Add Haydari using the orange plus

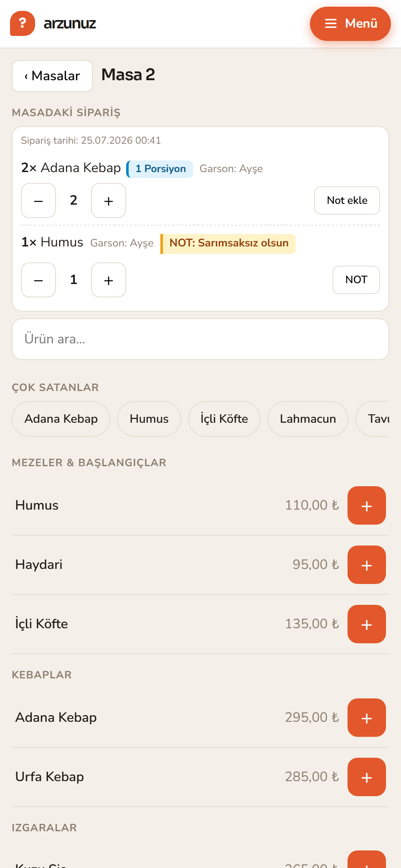pos(366,565)
